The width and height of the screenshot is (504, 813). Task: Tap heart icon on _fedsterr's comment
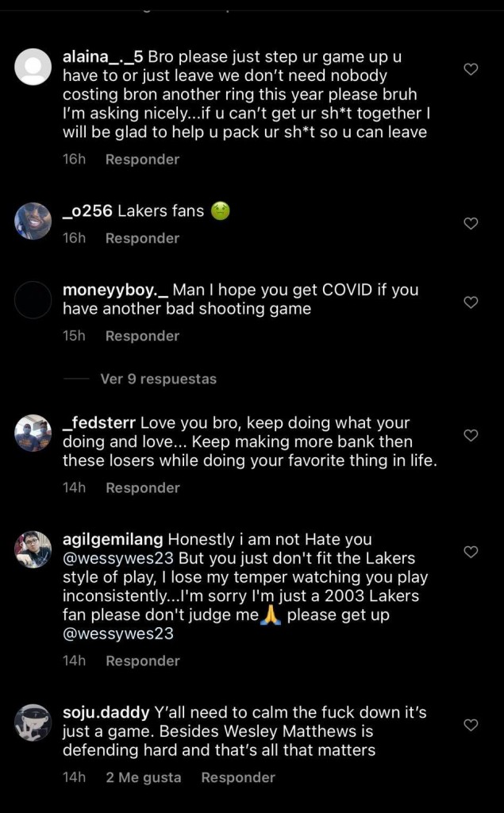[x=471, y=436]
